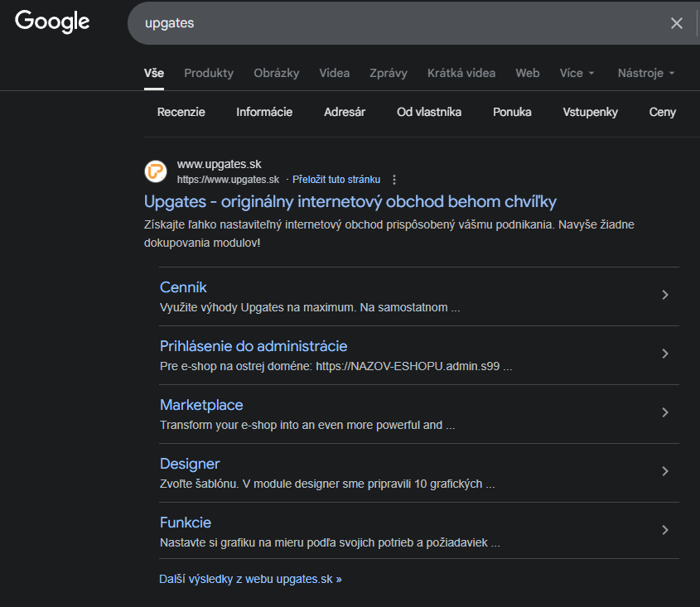Expand the Marketplace sitelink chevron
The image size is (700, 607).
[x=665, y=413]
